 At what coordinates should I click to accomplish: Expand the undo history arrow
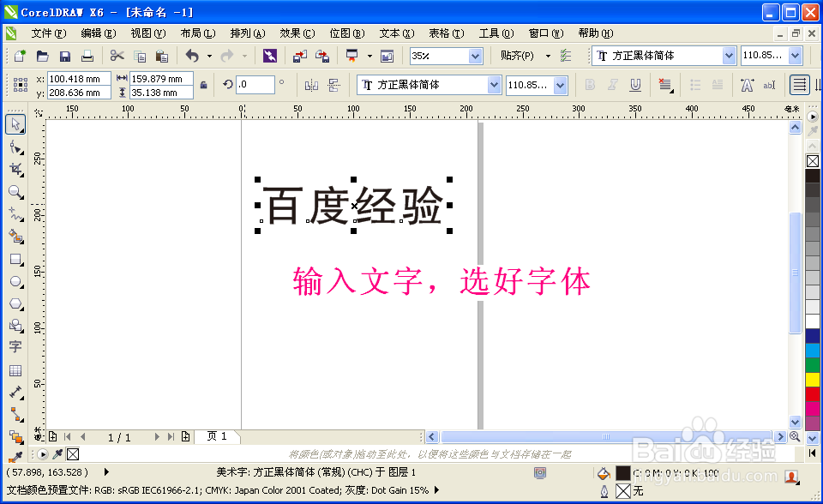click(x=209, y=56)
